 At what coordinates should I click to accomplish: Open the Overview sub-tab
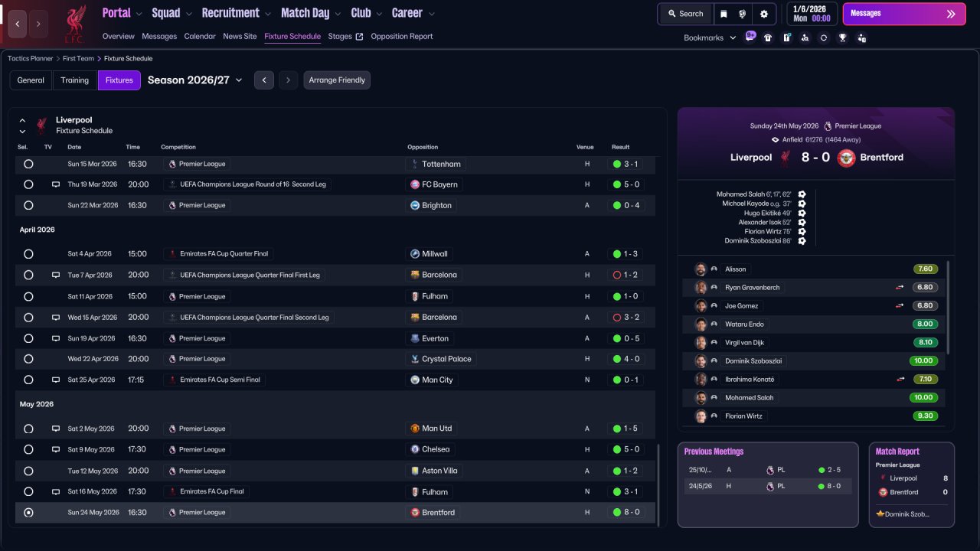click(x=118, y=37)
